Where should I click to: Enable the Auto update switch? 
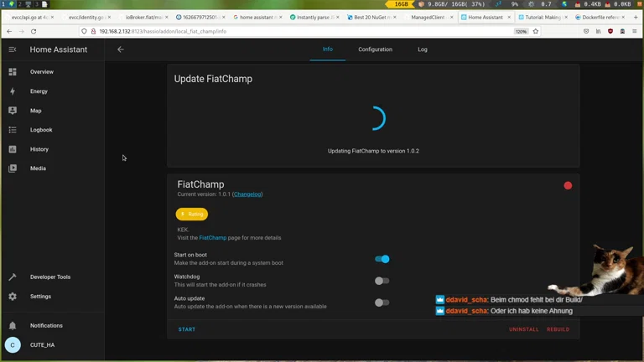pos(382,303)
